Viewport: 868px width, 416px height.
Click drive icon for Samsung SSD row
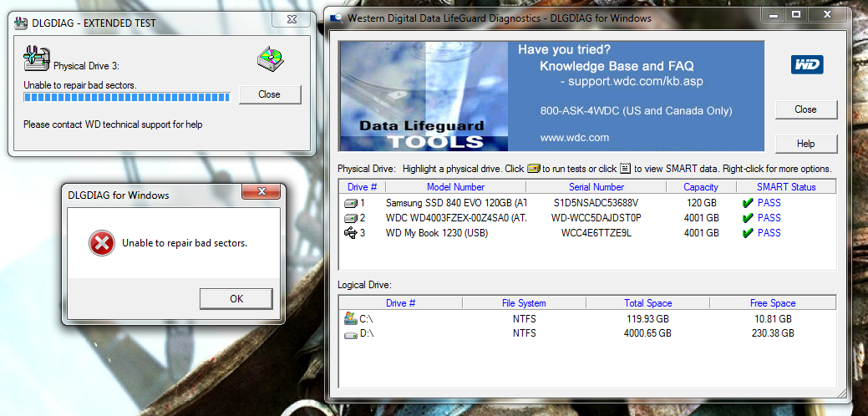pyautogui.click(x=351, y=203)
